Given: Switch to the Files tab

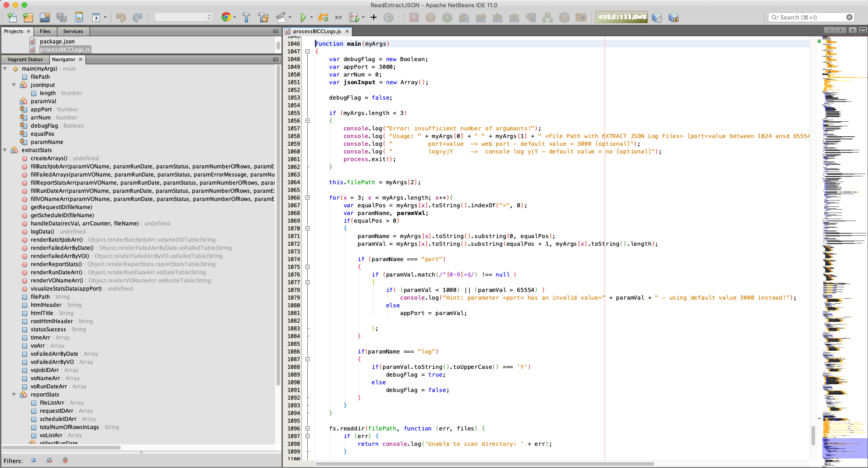Looking at the screenshot, I should pos(45,31).
